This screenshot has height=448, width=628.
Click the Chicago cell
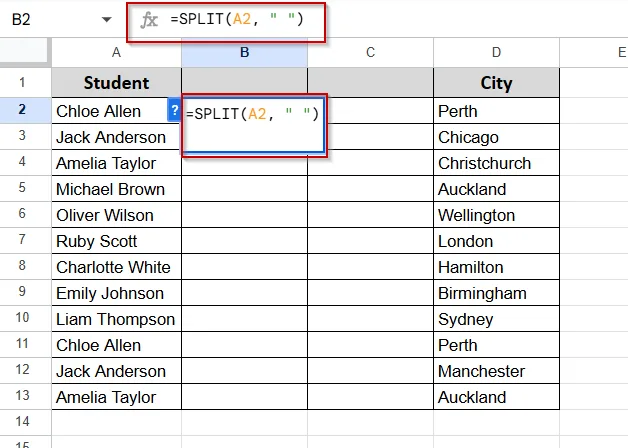[x=496, y=137]
